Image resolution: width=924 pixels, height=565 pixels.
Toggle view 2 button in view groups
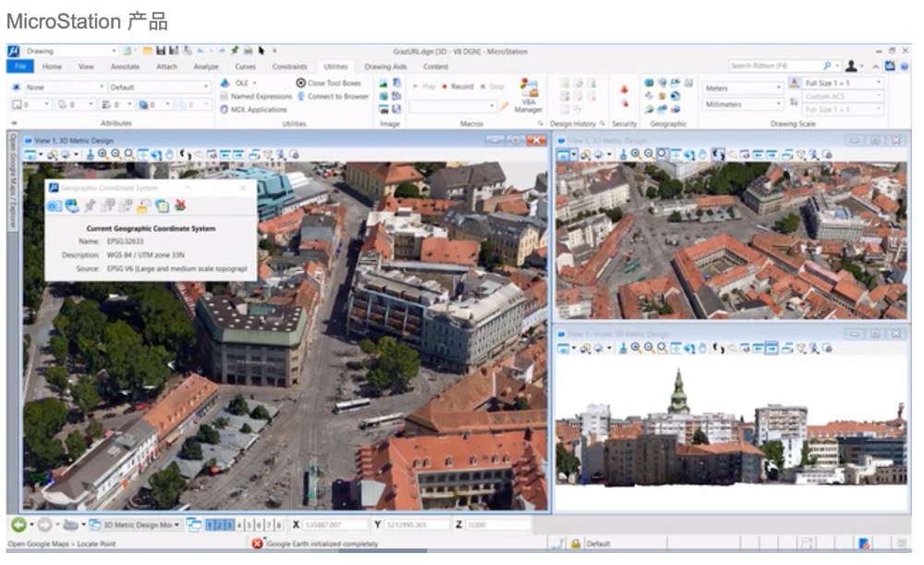(x=219, y=524)
